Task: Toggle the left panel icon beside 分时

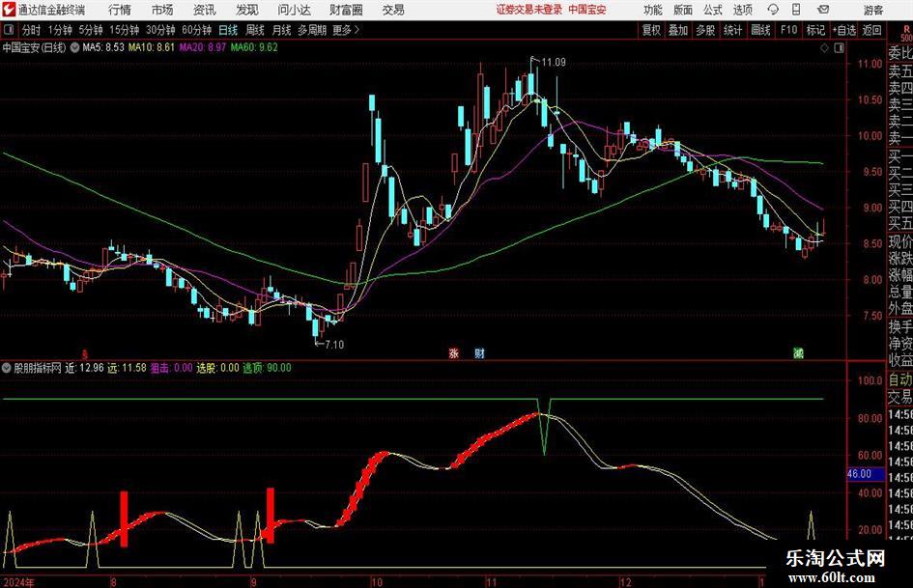Action: [x=9, y=30]
